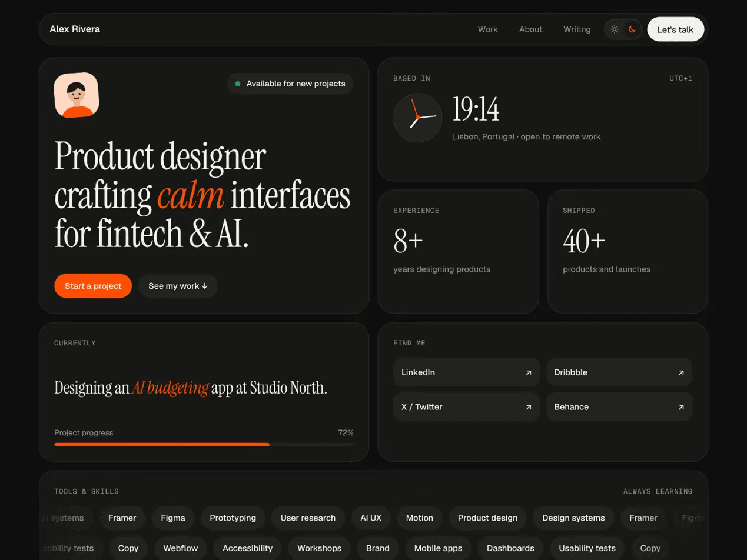This screenshot has width=747, height=560.
Task: Open LinkedIn via its arrow icon
Action: click(529, 372)
